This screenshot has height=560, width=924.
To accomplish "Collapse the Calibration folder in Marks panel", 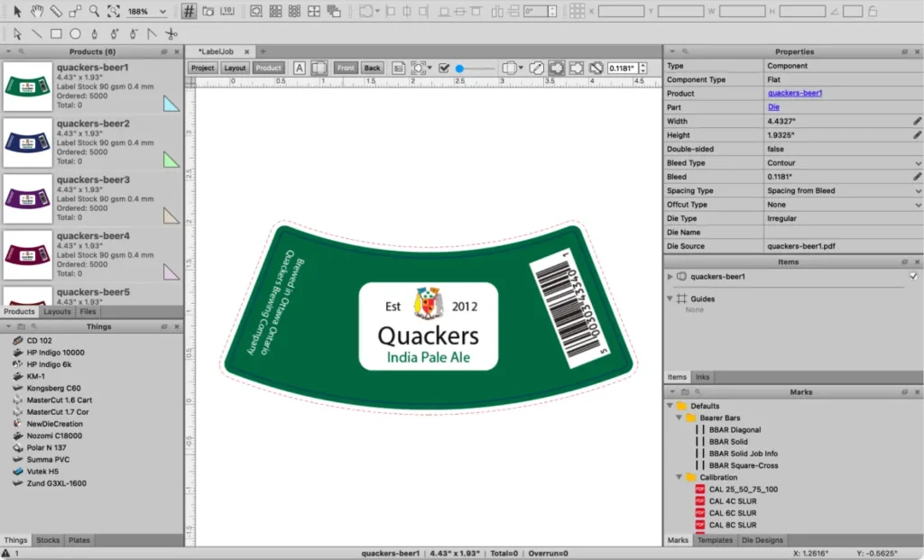I will pyautogui.click(x=679, y=477).
